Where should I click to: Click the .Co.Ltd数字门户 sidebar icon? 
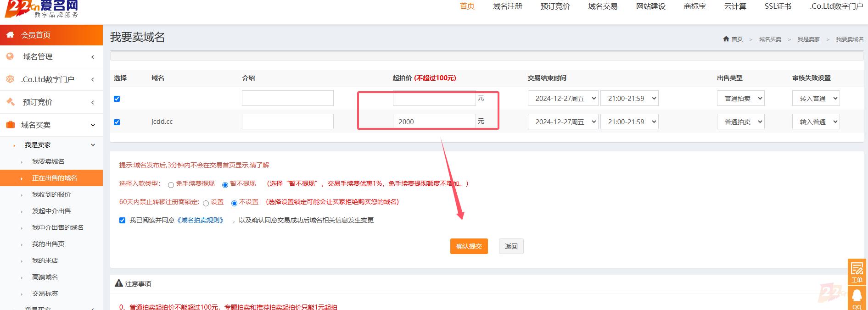pos(10,79)
